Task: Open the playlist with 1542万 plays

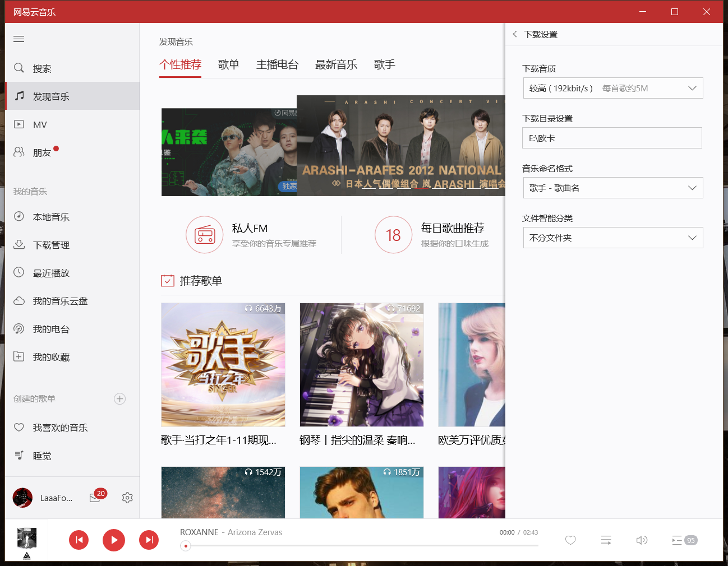Action: (223, 493)
